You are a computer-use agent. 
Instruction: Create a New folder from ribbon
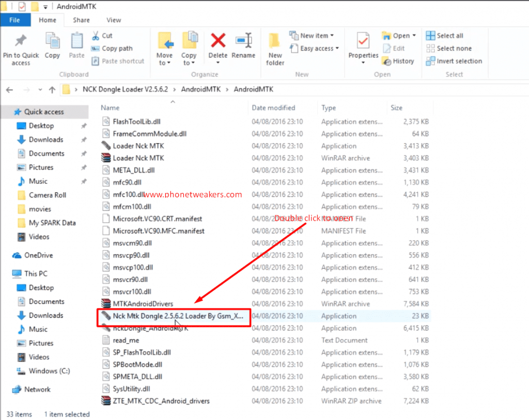pos(275,49)
